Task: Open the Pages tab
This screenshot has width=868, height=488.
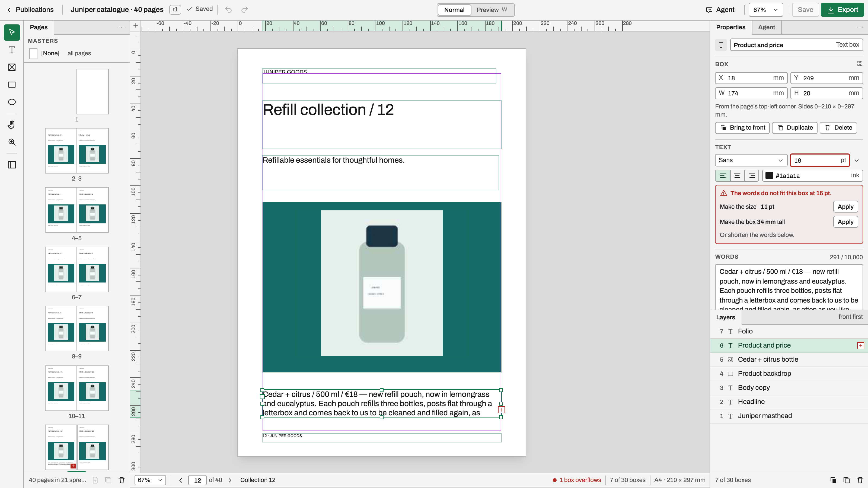Action: pos(39,27)
